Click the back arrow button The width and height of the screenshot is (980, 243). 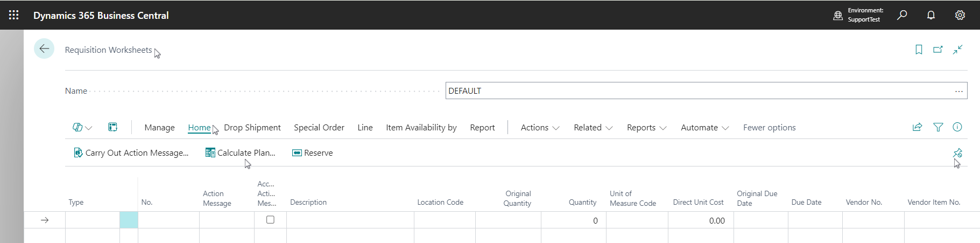pos(44,48)
